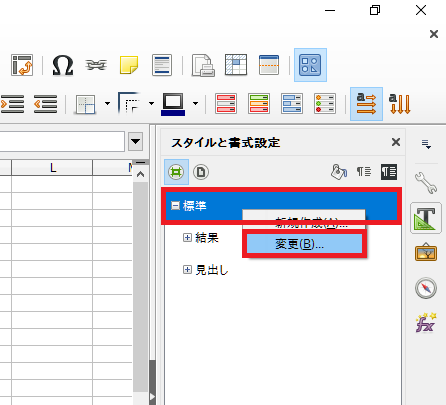Screen dimensions: 446x405
Task: Click the border color swatch icon
Action: pyautogui.click(x=173, y=104)
